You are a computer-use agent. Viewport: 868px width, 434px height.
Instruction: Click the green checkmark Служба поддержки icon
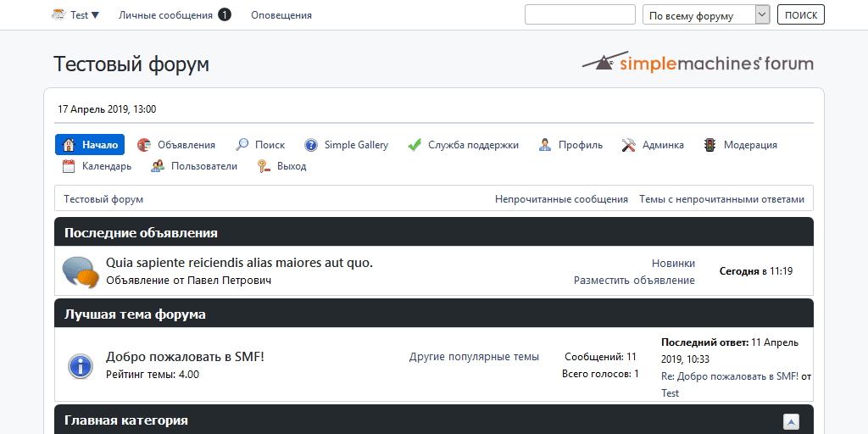point(415,145)
